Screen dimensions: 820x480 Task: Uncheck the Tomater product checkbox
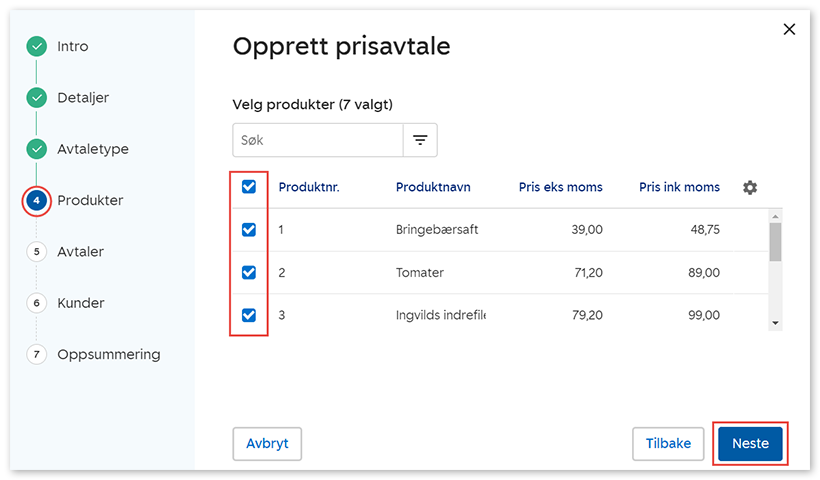pyautogui.click(x=249, y=273)
